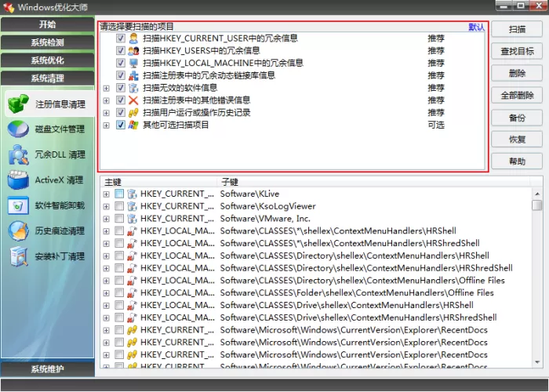Expand 其他可选扫描项目 tree node
Viewport: 549px width, 392px height.
point(107,125)
